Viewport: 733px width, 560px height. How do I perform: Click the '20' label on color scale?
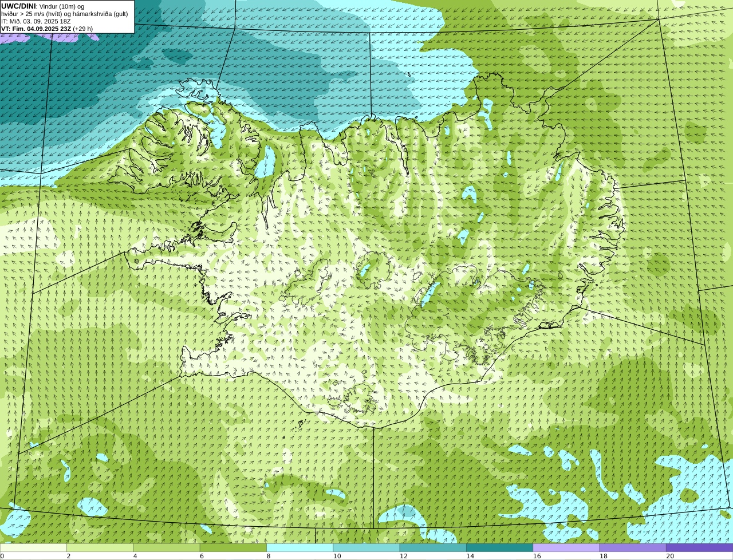tap(670, 556)
